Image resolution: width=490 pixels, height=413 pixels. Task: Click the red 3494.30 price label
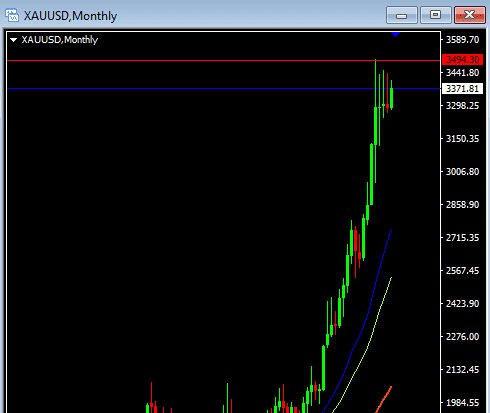[x=462, y=60]
